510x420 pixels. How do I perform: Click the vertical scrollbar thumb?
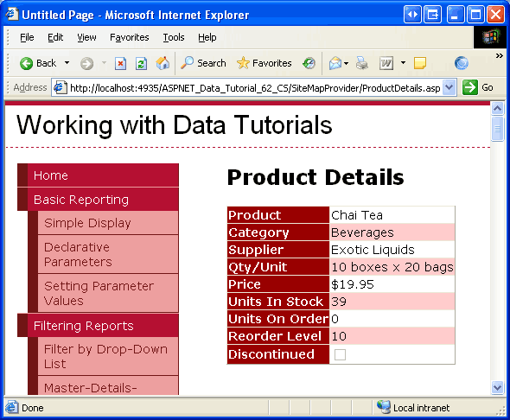(497, 129)
